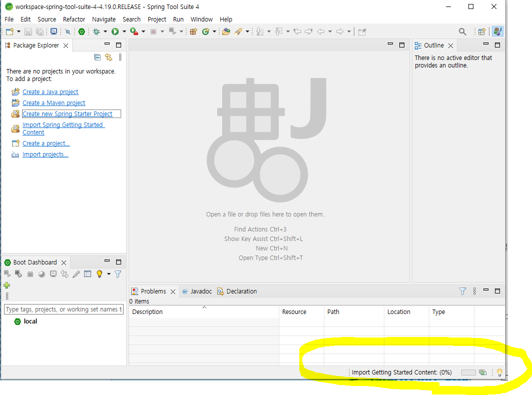This screenshot has height=395, width=532.
Task: Click the progress view icon in status bar
Action: click(482, 372)
